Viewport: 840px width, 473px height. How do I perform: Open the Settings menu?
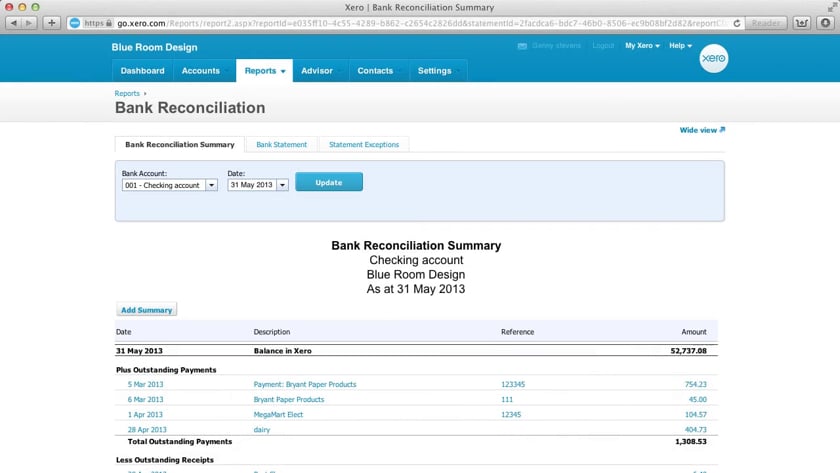435,71
